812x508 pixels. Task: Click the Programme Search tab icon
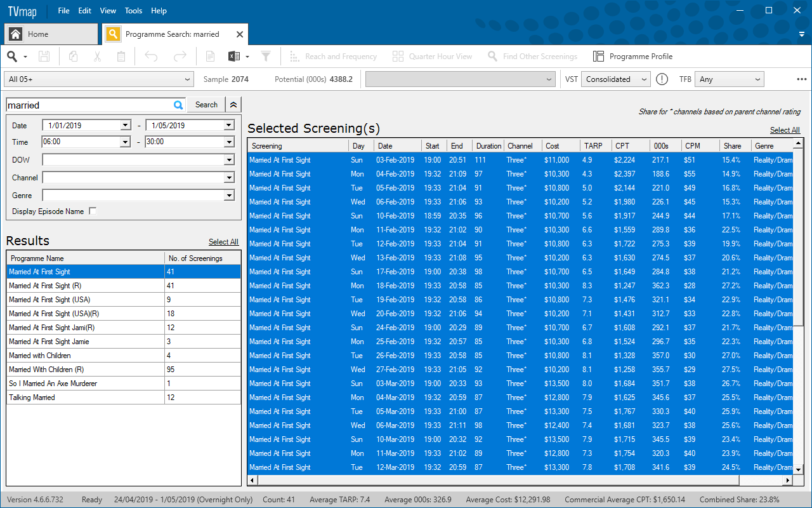click(113, 34)
